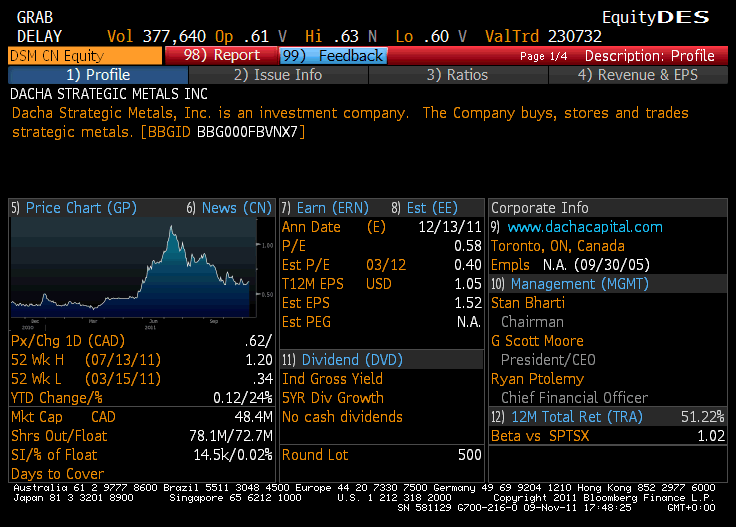The height and width of the screenshot is (527, 736).
Task: Open the 3) Ratios tab
Action: tap(458, 75)
